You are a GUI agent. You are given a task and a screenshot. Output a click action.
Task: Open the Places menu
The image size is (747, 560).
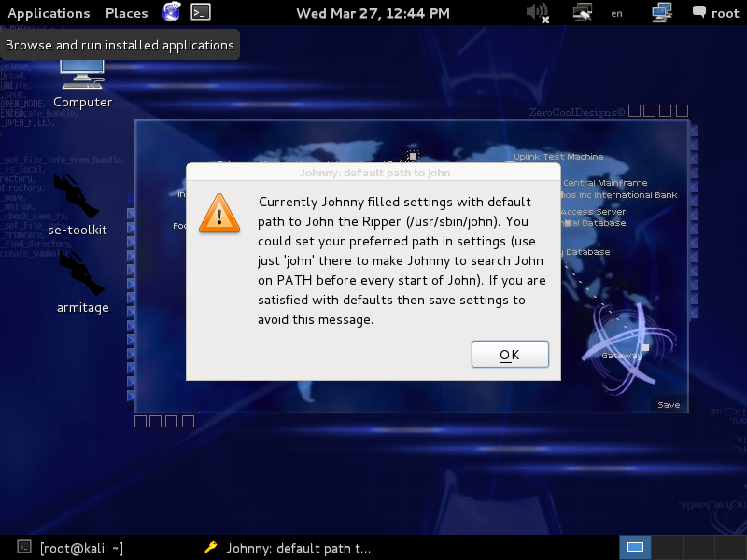coord(127,13)
